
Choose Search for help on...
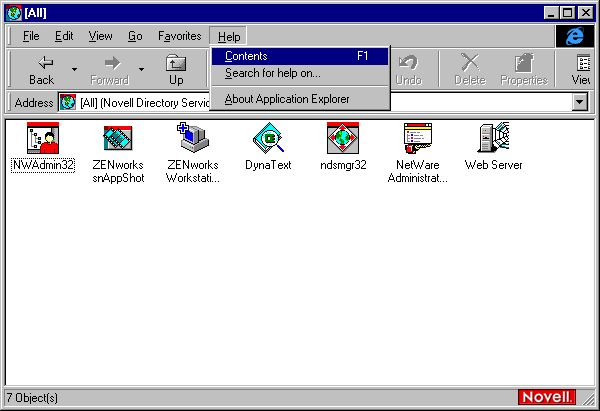coord(300,73)
